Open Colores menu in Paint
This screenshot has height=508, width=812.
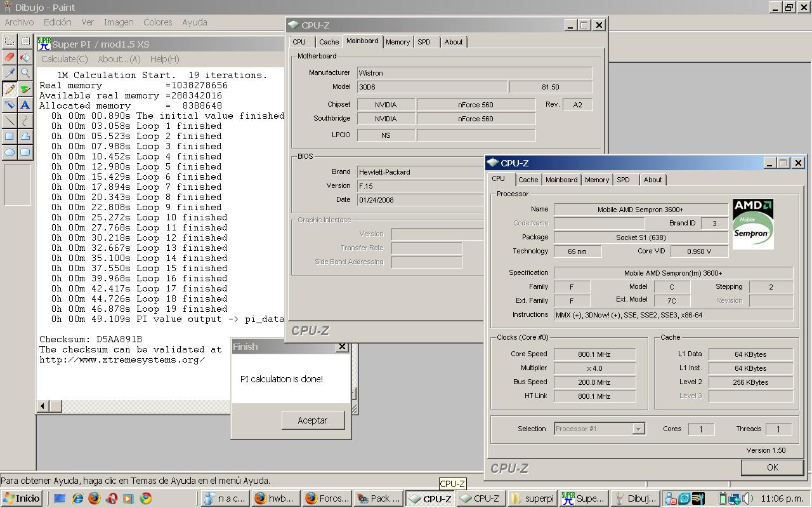[x=157, y=22]
